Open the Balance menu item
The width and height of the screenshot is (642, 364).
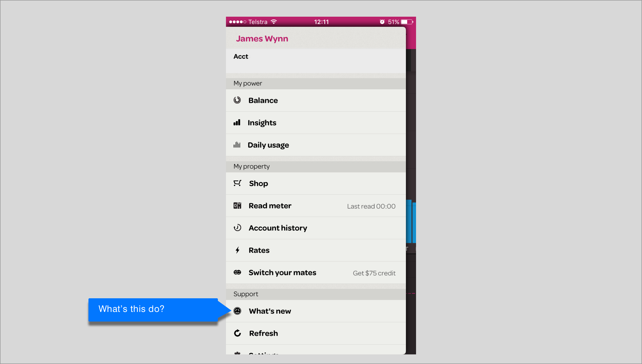tap(263, 100)
